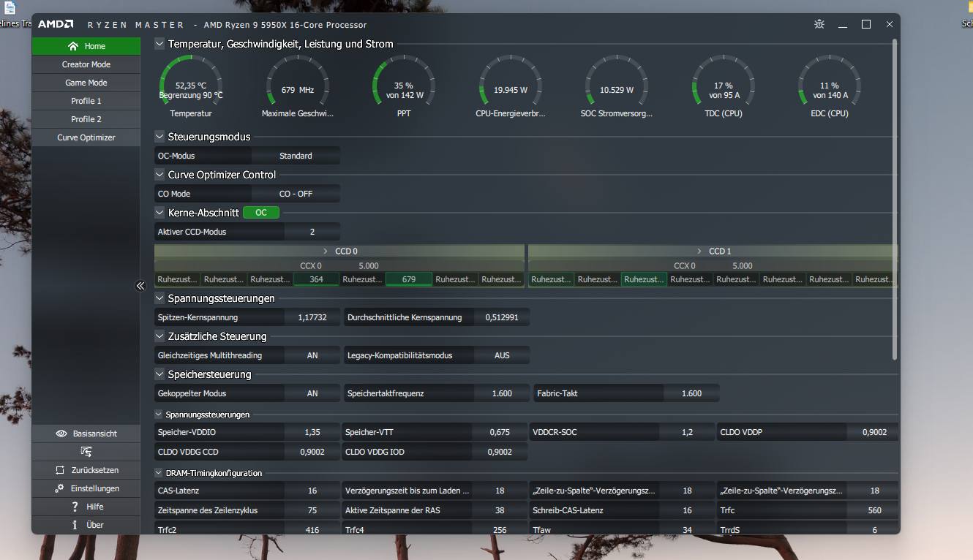The width and height of the screenshot is (973, 560).
Task: Expand the CCD 0 header chevron
Action: [x=326, y=251]
